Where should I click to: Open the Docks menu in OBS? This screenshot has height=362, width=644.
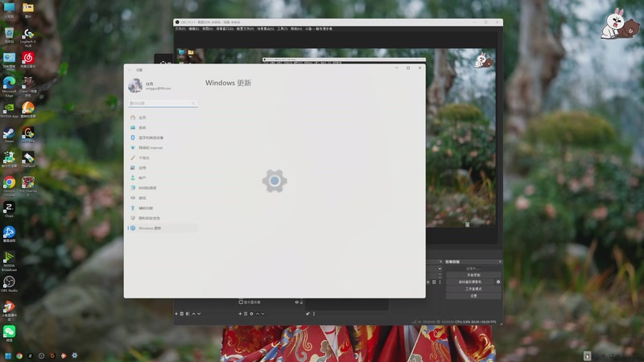point(225,29)
